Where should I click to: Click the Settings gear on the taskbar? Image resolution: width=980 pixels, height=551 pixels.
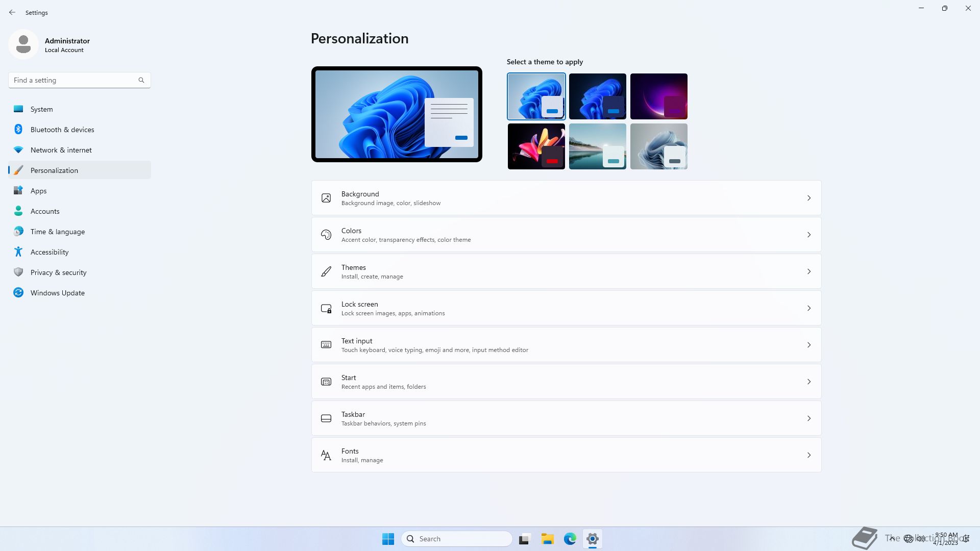[593, 539]
